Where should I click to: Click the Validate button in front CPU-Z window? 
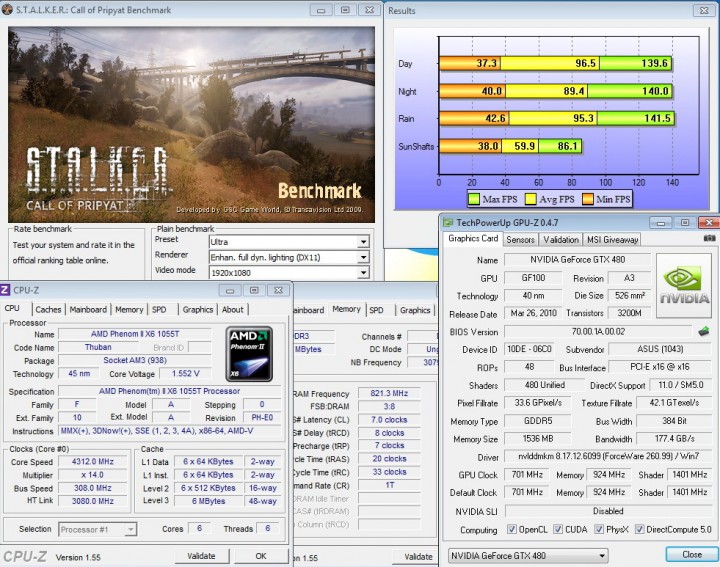tap(201, 556)
